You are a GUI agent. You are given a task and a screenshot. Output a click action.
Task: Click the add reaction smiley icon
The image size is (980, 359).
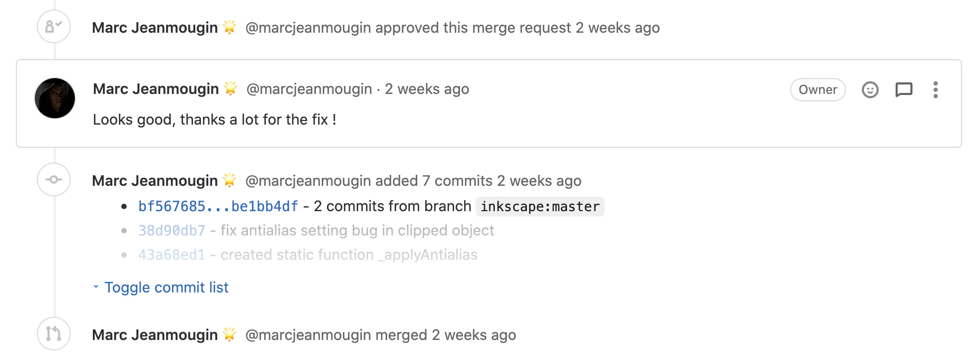(x=870, y=90)
